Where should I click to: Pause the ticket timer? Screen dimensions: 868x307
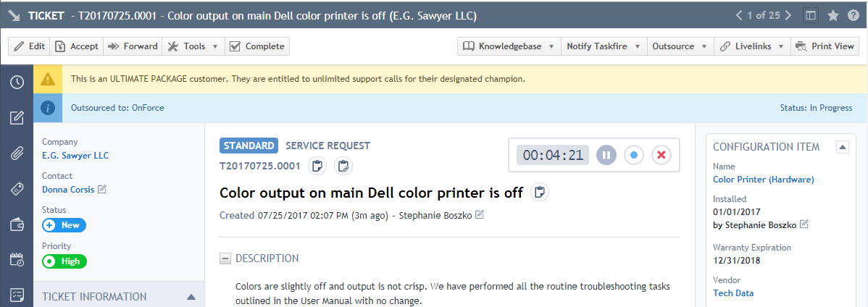click(x=606, y=156)
